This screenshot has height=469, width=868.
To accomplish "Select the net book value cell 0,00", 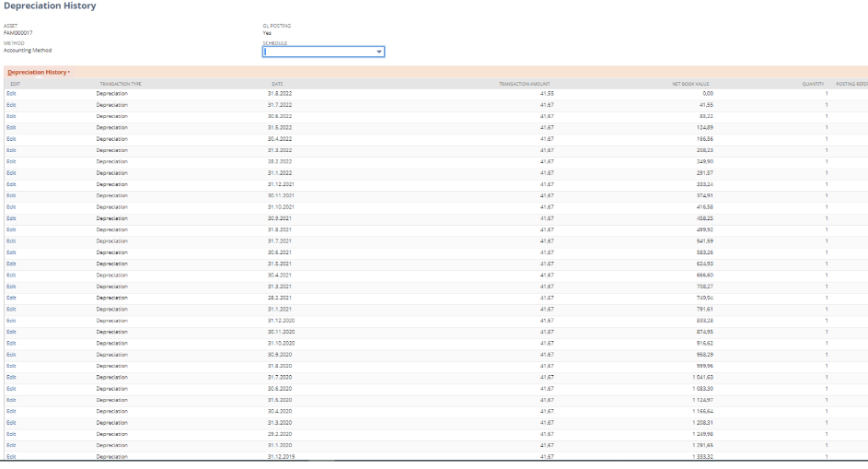I will pyautogui.click(x=707, y=94).
